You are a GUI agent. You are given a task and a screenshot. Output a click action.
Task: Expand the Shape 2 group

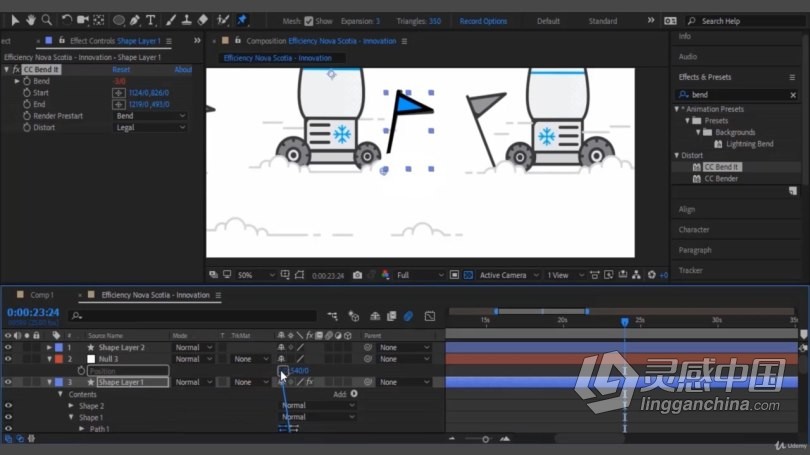pos(71,406)
